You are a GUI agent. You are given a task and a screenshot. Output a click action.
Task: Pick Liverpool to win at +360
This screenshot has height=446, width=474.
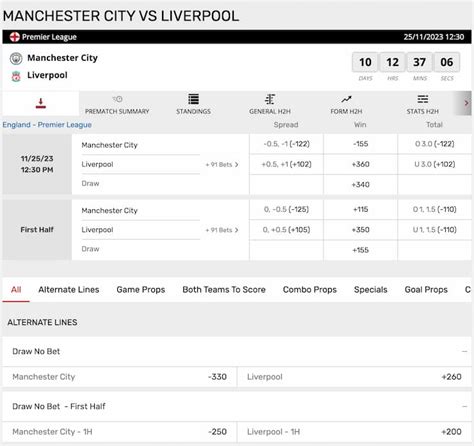coord(360,164)
